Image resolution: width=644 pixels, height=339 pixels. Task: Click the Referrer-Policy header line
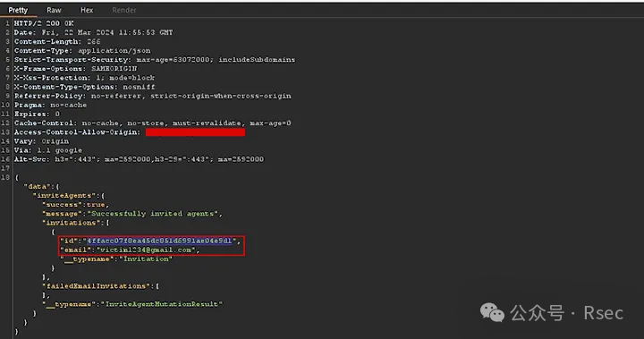pos(153,96)
